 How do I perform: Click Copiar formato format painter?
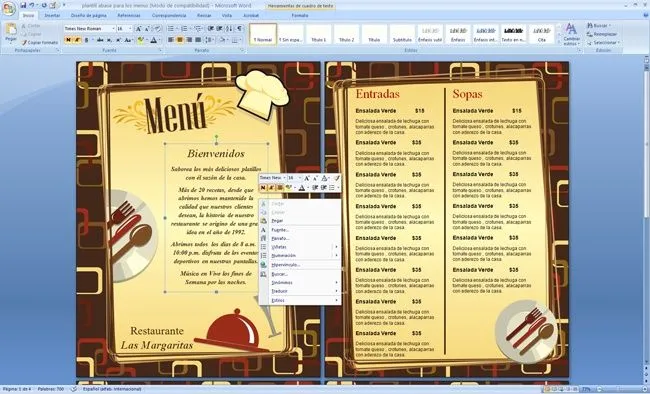40,42
